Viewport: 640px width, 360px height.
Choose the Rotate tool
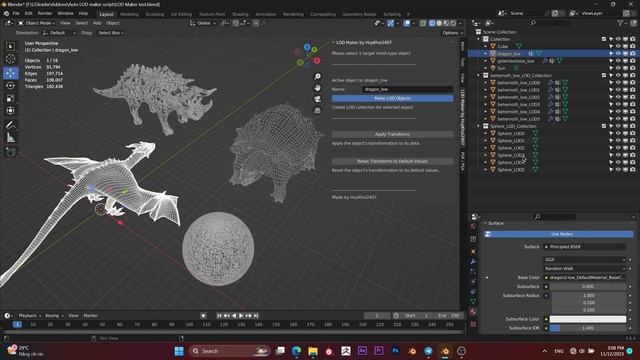coord(11,86)
